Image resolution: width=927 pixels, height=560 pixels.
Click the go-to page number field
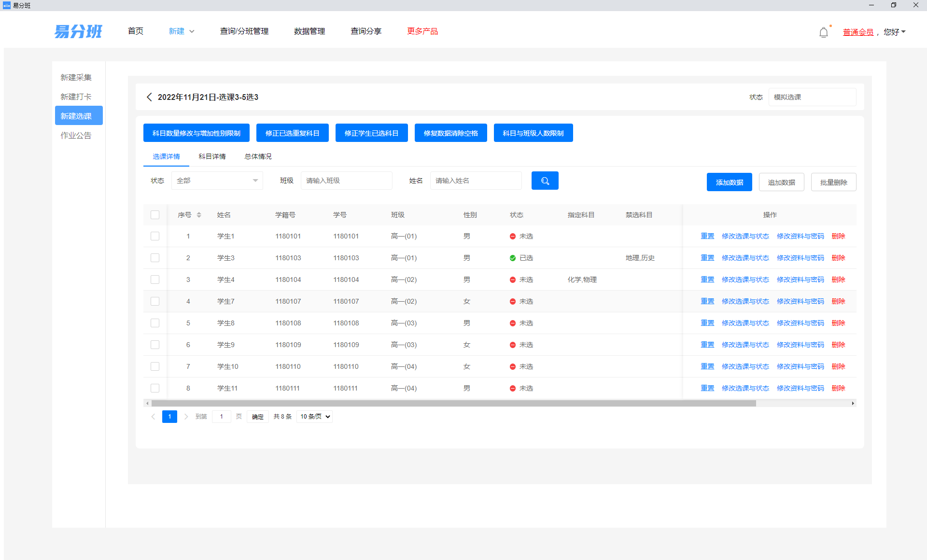[x=222, y=417]
